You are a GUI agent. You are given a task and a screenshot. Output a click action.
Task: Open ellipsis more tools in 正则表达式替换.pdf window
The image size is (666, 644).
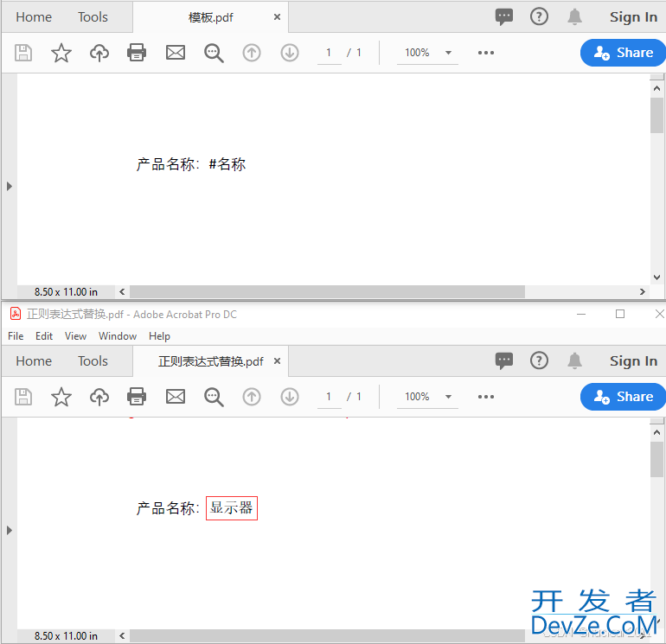pos(486,397)
